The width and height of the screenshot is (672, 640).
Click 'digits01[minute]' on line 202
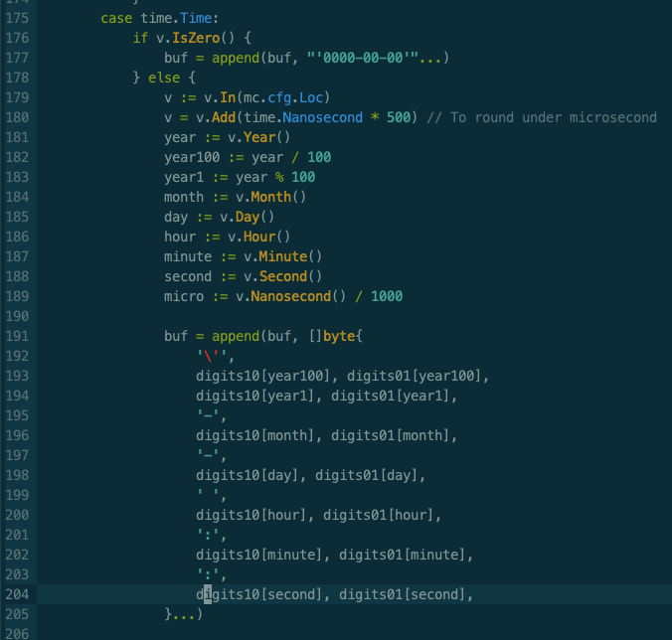coord(403,555)
